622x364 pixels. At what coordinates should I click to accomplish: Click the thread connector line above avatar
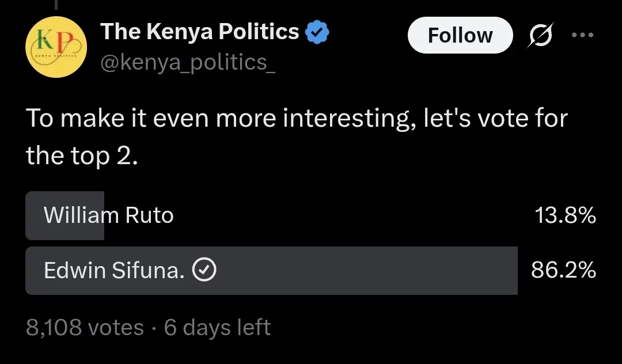56,5
